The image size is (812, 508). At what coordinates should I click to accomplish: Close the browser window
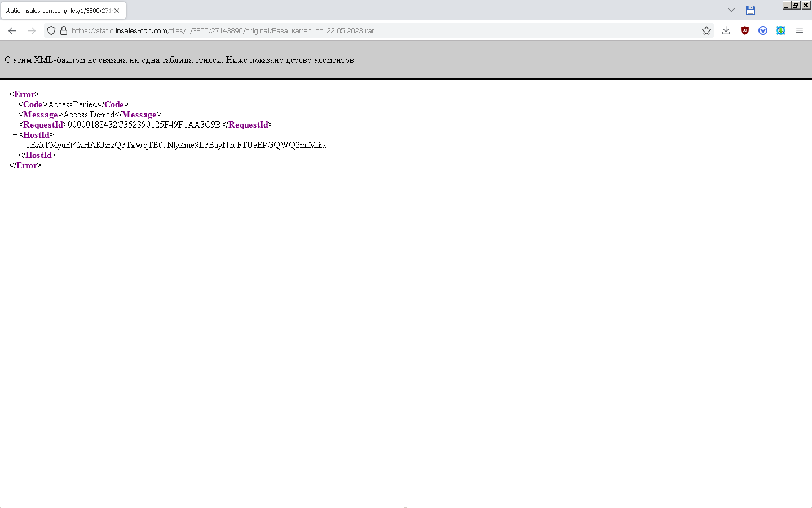806,5
